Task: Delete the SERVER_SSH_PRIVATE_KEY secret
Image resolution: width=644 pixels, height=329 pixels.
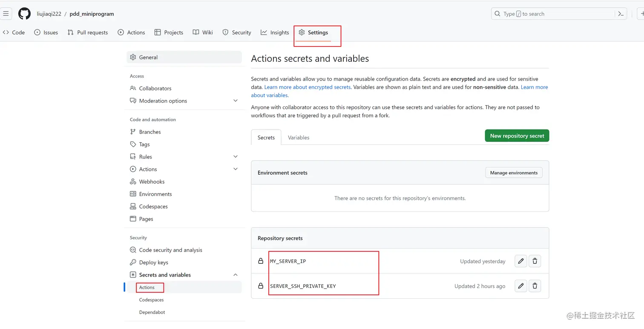Action: click(535, 286)
